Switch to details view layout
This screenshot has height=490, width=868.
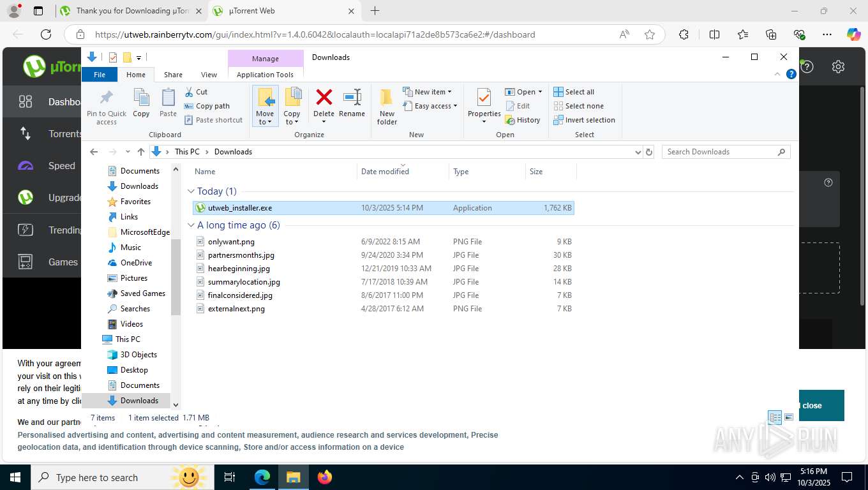click(775, 417)
